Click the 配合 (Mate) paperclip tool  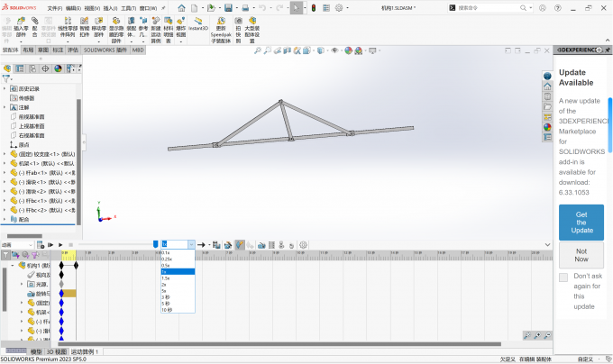click(35, 27)
